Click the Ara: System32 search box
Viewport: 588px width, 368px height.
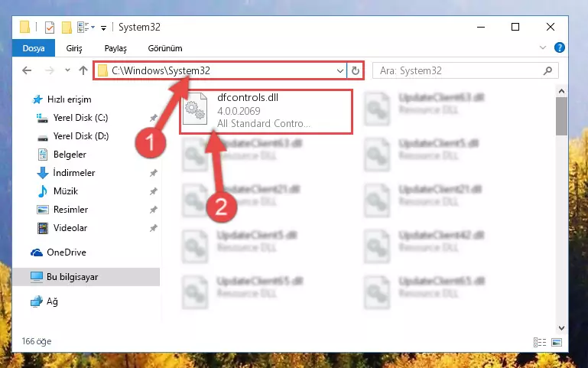[x=465, y=70]
